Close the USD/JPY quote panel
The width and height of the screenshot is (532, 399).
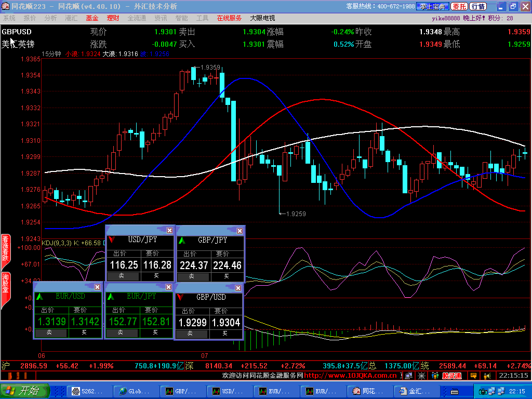click(x=170, y=230)
